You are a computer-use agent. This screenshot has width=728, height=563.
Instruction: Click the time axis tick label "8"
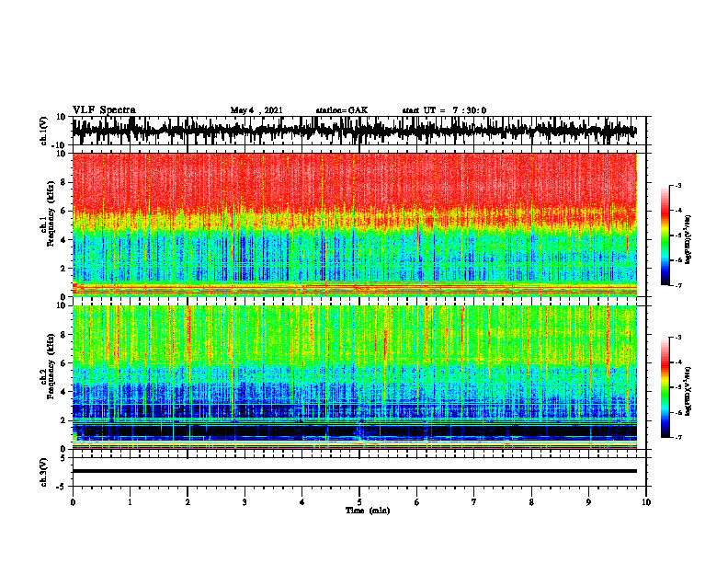(531, 502)
